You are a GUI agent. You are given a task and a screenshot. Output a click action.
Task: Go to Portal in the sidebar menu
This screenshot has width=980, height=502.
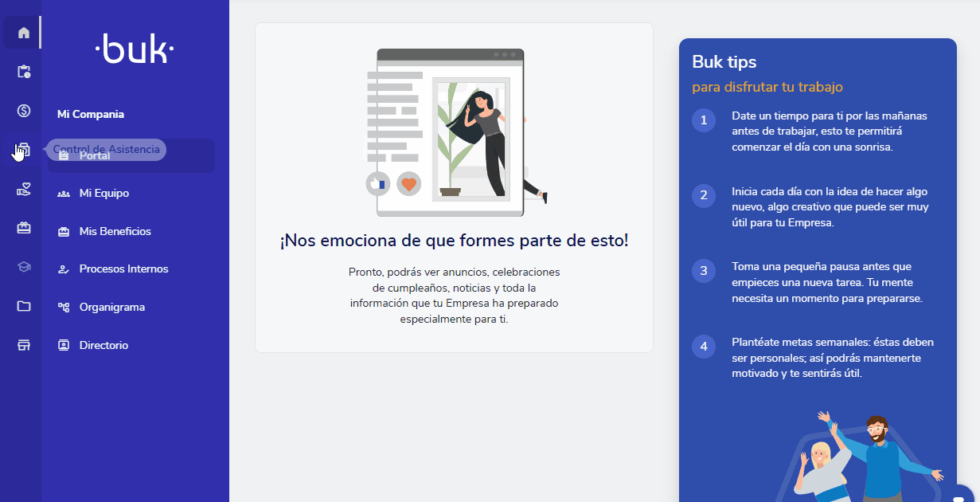click(96, 155)
